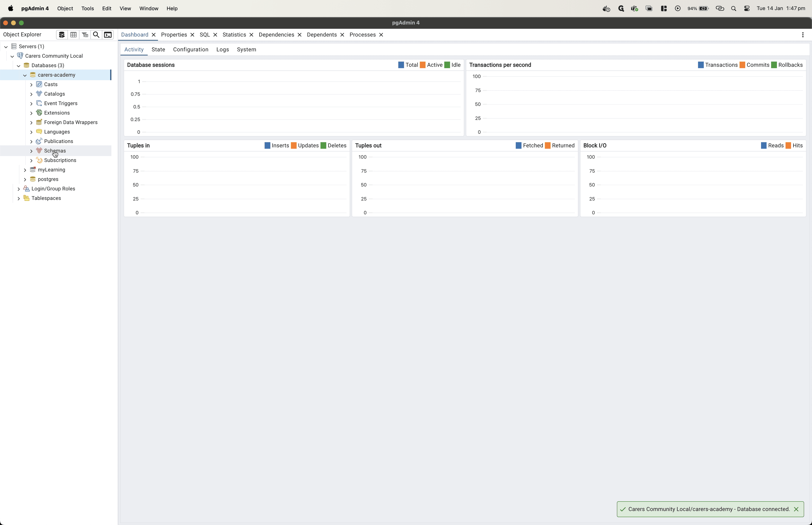Expand the postgres database node
The height and width of the screenshot is (525, 812).
click(x=25, y=179)
